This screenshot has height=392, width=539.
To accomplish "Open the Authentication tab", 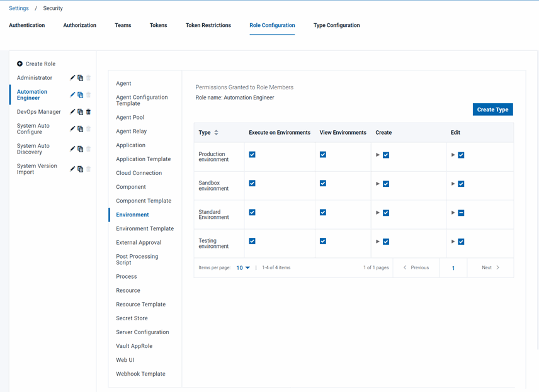I will click(x=26, y=25).
